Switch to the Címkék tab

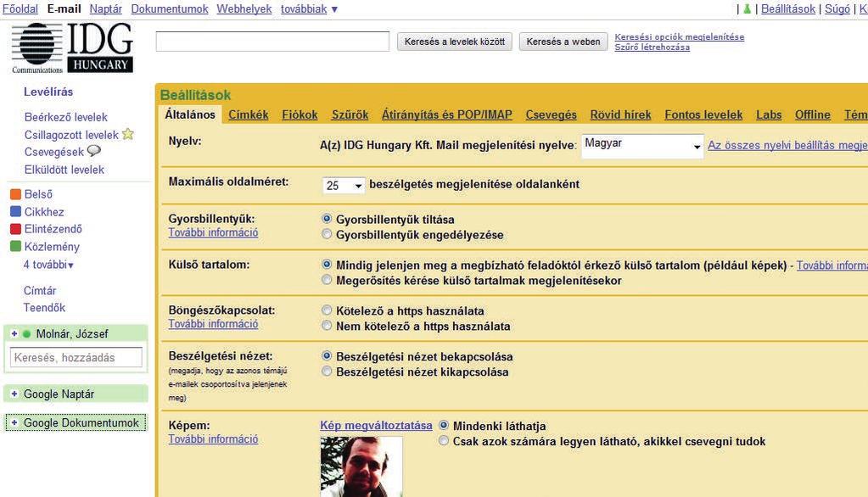[x=249, y=114]
